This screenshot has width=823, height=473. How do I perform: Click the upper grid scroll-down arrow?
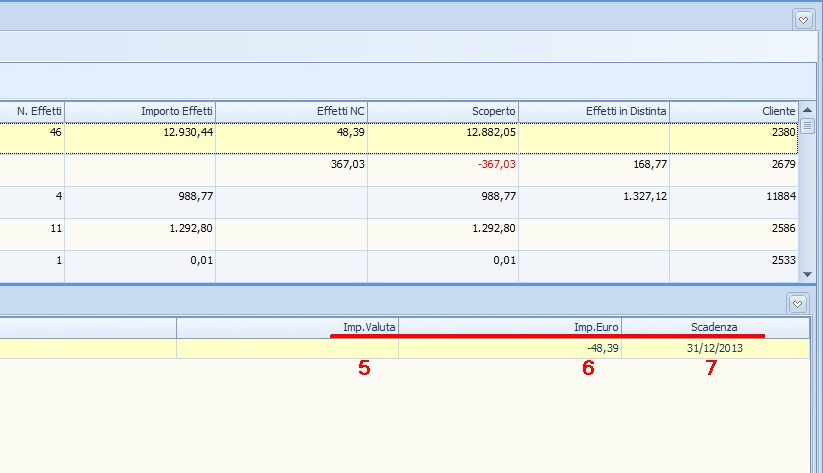[x=807, y=274]
